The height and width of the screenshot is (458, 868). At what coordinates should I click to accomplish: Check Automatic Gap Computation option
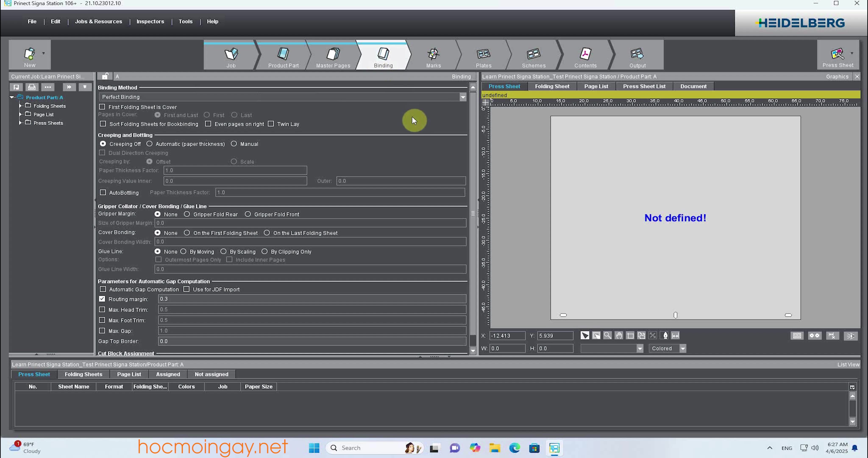coord(103,289)
